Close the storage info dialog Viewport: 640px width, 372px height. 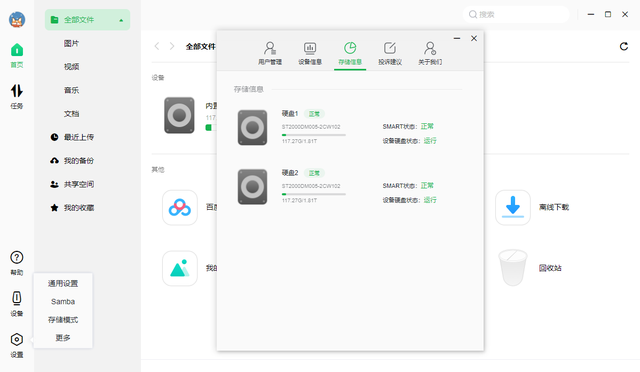(x=474, y=38)
